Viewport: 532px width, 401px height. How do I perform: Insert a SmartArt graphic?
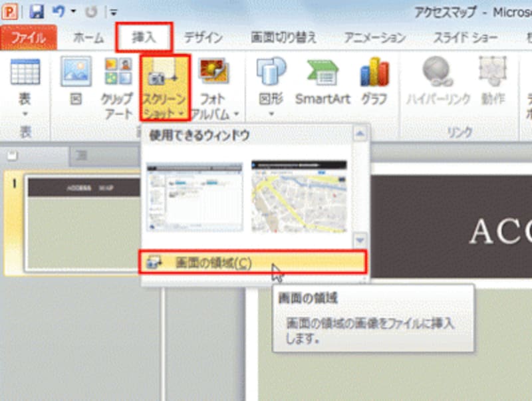[x=323, y=82]
